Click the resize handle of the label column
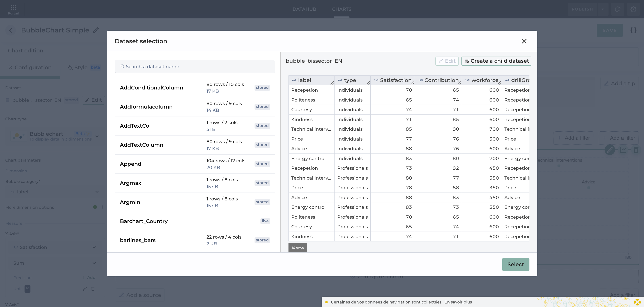 [x=332, y=83]
